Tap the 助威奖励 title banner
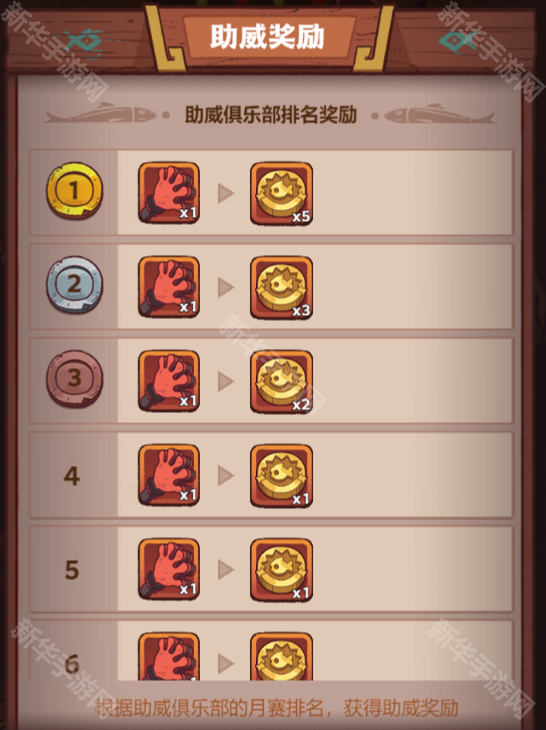Image resolution: width=546 pixels, height=730 pixels. pyautogui.click(x=267, y=37)
